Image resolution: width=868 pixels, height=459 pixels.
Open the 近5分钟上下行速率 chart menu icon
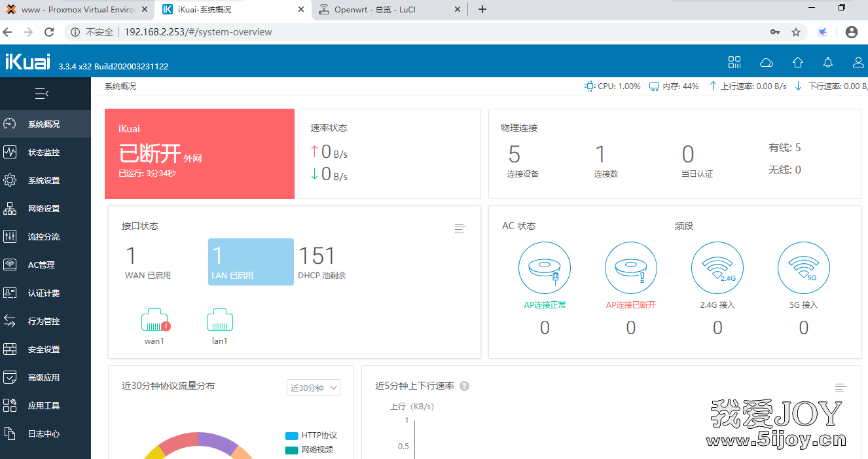coord(841,388)
